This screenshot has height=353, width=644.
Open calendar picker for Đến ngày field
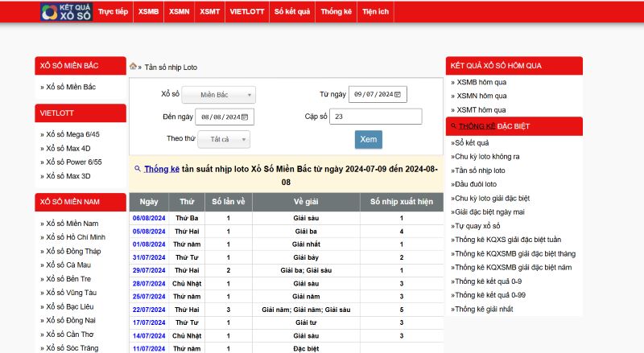coord(246,117)
